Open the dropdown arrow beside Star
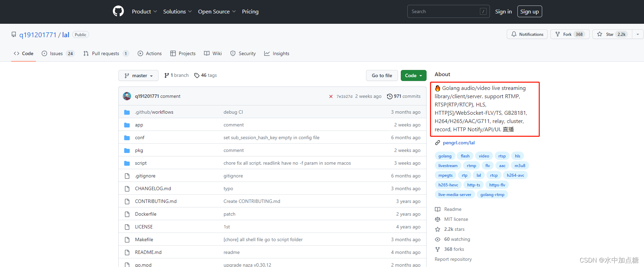The height and width of the screenshot is (267, 644). [x=638, y=34]
